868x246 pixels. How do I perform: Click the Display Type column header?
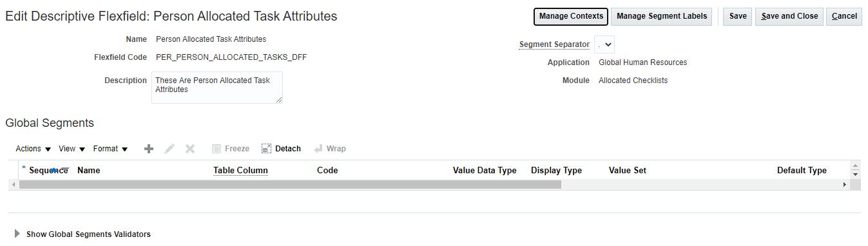point(556,171)
